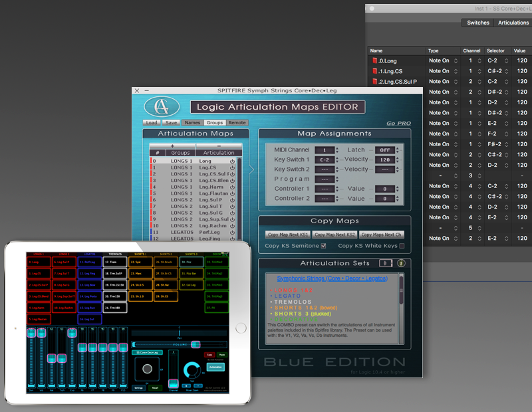Click the plus button above Groups column

point(173,146)
